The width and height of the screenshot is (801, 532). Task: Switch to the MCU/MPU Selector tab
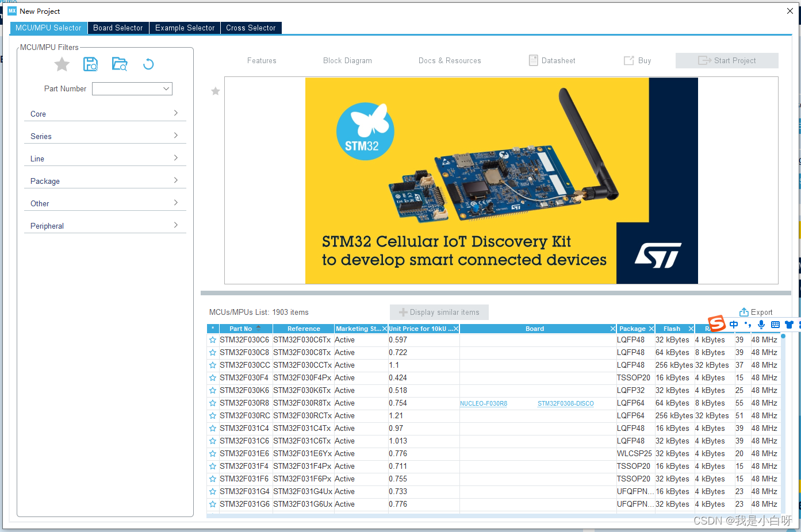48,28
